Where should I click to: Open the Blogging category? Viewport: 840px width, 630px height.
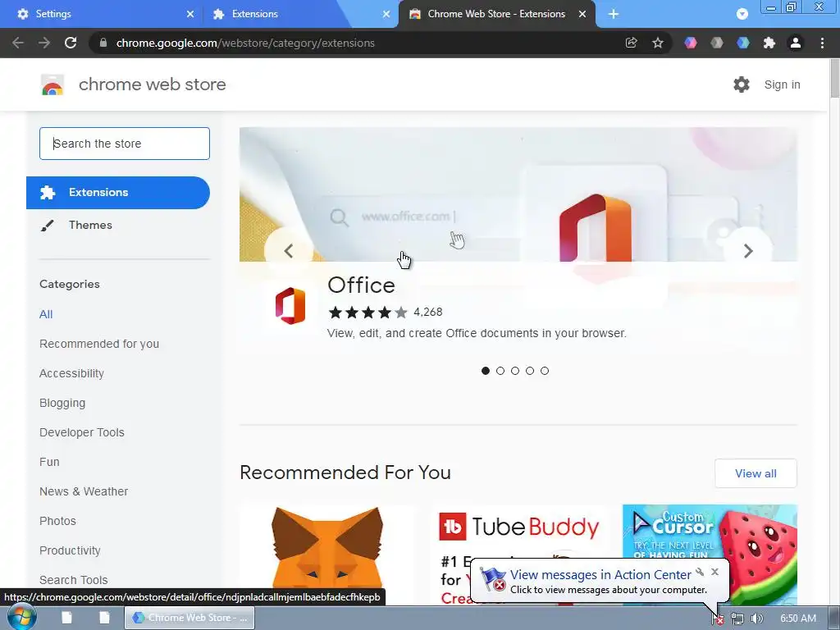(x=62, y=403)
